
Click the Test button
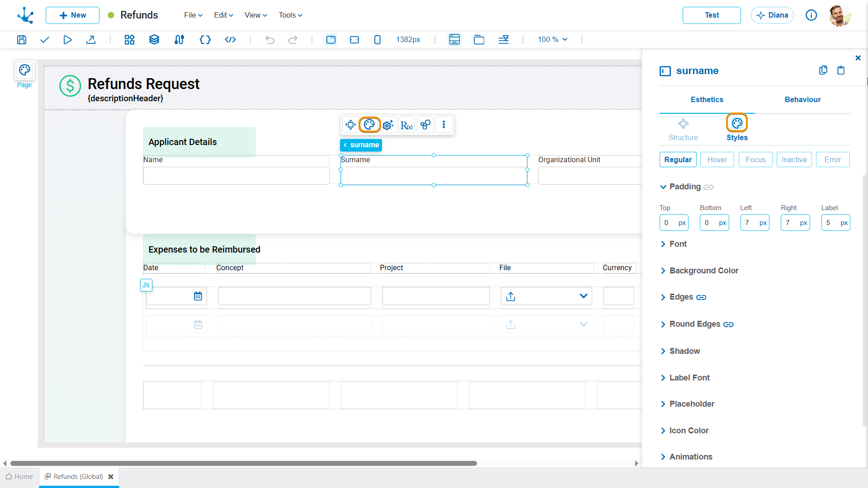point(712,15)
